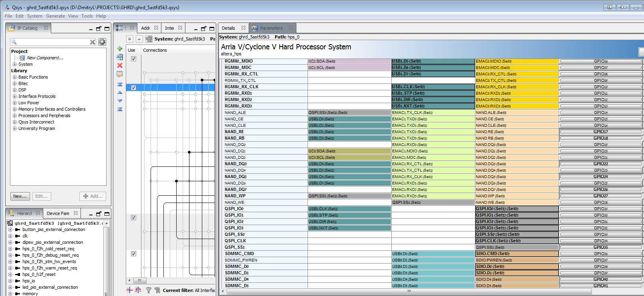The width and height of the screenshot is (644, 296).
Task: Click the blue move down arrow icon
Action: (x=120, y=101)
